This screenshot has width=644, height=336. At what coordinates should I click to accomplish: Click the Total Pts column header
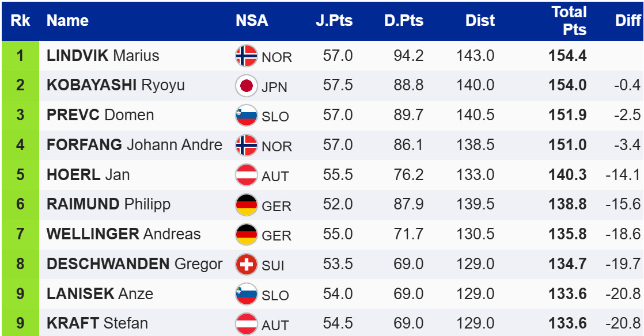[x=569, y=21]
